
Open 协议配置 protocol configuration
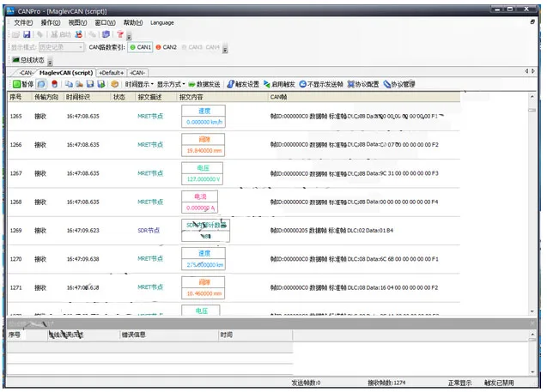363,84
